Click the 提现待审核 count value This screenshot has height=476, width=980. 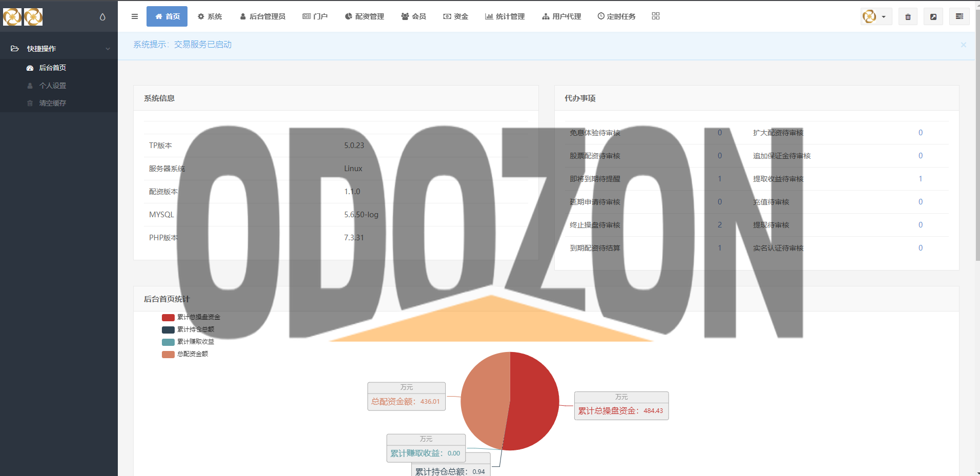921,225
